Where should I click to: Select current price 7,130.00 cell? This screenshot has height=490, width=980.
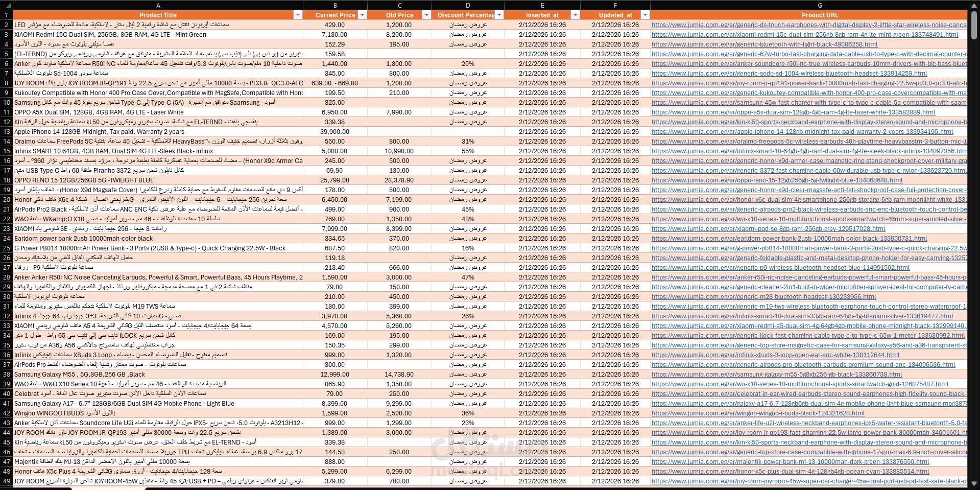[x=335, y=35]
